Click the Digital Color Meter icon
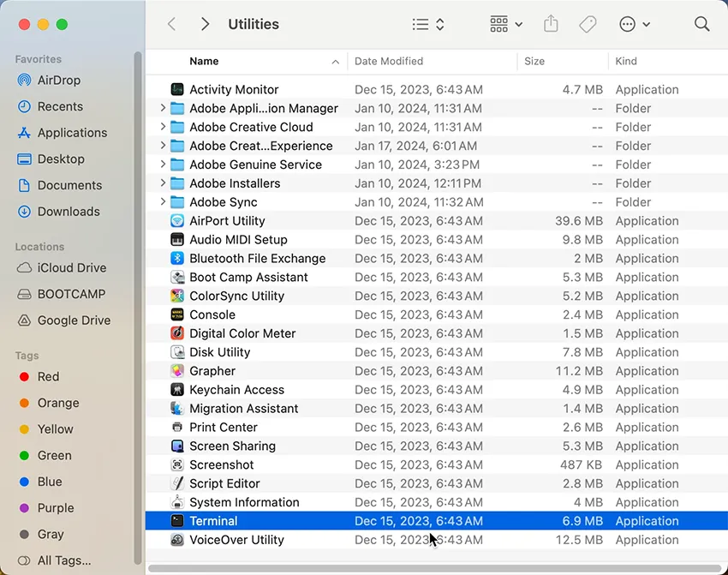The image size is (728, 575). [177, 333]
